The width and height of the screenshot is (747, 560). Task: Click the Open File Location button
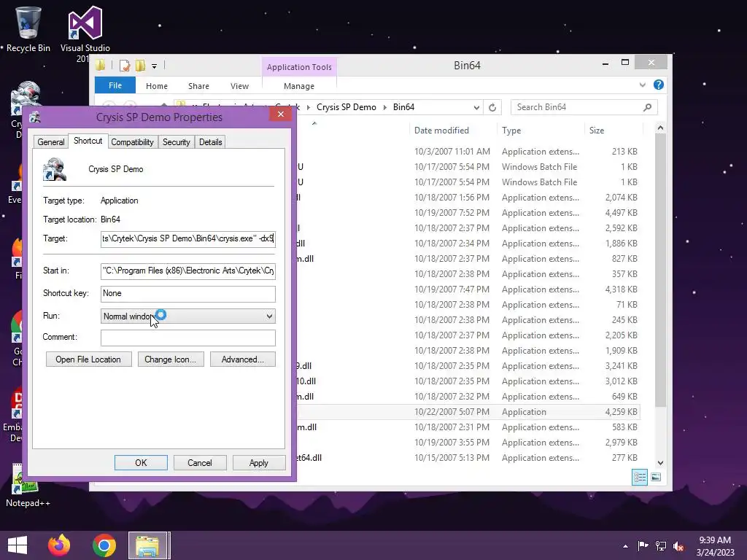click(x=88, y=359)
